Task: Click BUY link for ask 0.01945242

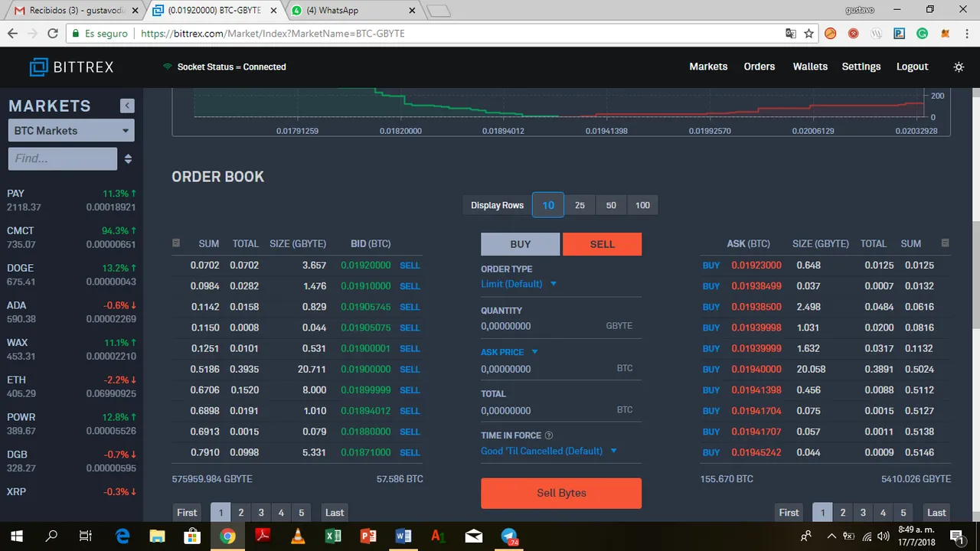Action: pos(711,453)
